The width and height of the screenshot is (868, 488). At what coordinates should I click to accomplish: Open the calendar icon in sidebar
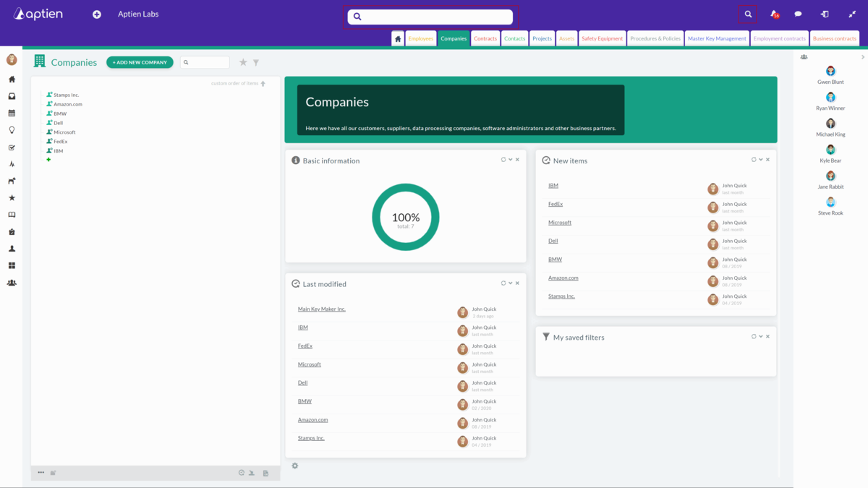pyautogui.click(x=12, y=114)
